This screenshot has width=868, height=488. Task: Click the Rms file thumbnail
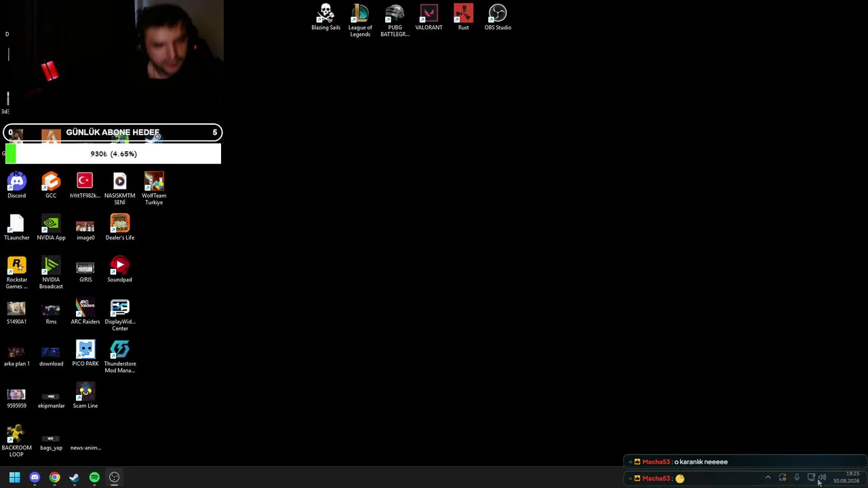coord(51,312)
